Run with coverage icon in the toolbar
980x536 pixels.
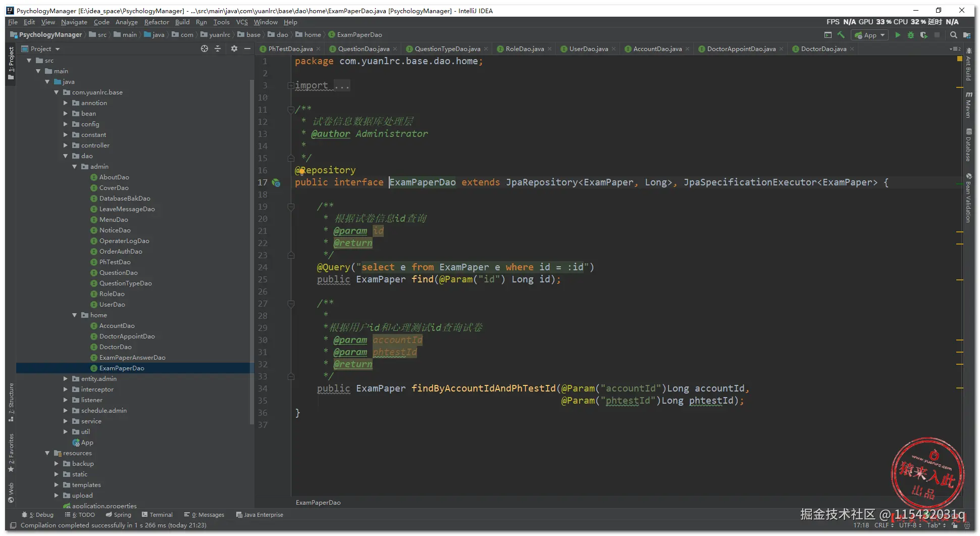[924, 35]
